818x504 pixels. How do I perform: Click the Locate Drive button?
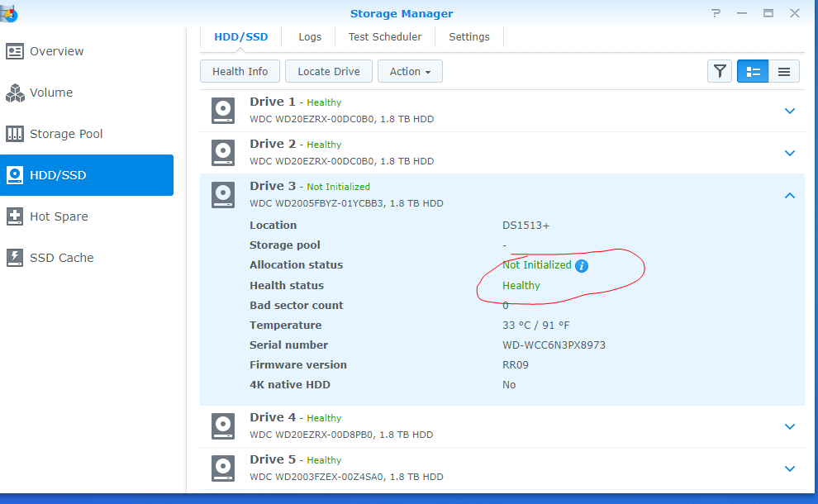[328, 71]
